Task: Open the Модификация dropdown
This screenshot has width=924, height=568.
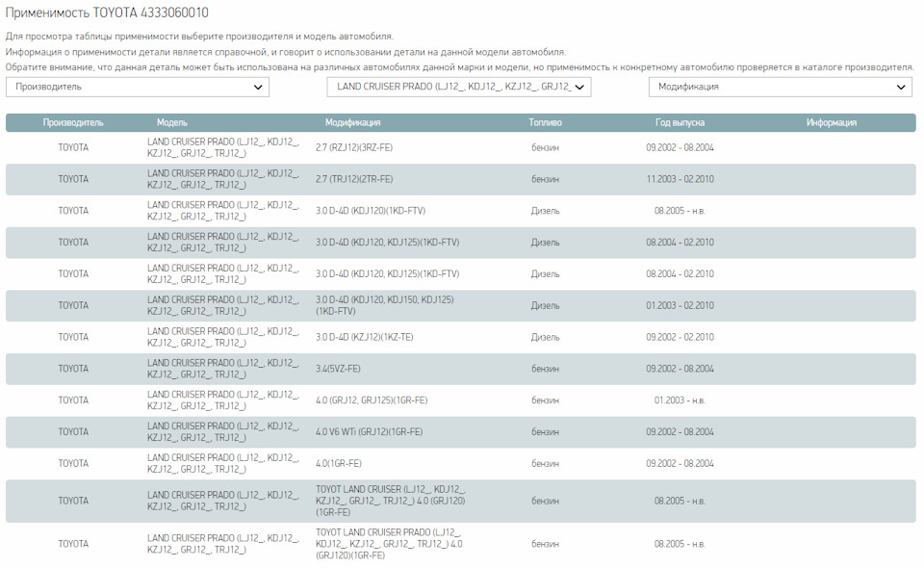Action: [x=781, y=88]
